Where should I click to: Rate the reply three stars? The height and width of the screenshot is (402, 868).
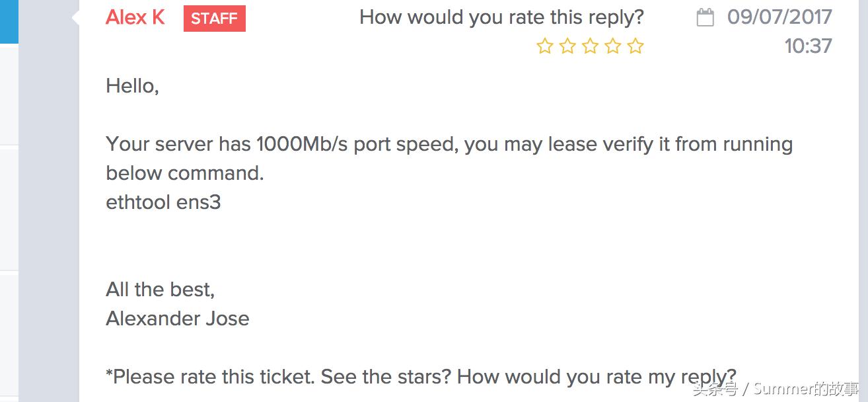pyautogui.click(x=590, y=46)
